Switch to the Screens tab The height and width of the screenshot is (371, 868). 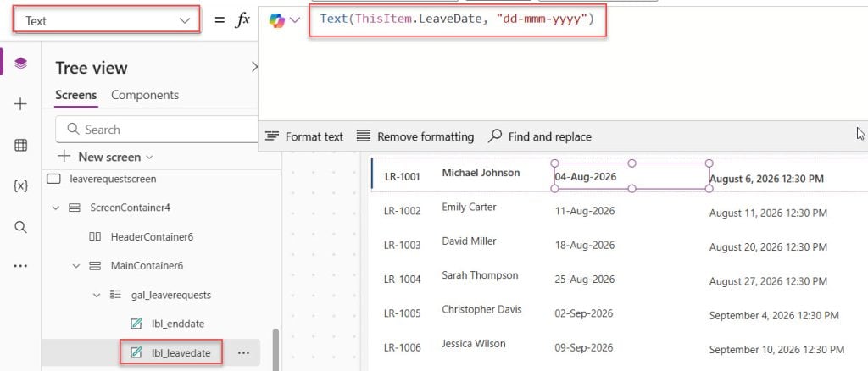point(76,95)
